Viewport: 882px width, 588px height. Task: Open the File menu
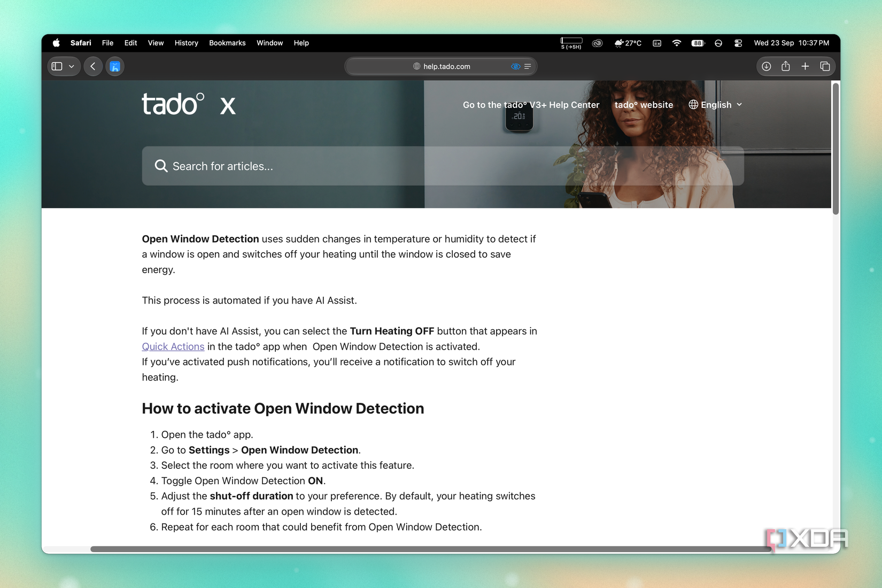point(107,43)
